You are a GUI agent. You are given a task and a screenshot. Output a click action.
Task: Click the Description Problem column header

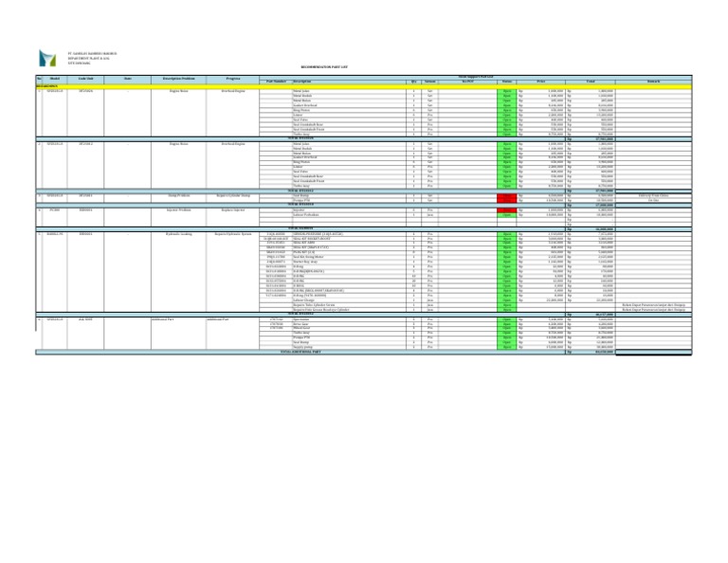[x=179, y=80]
